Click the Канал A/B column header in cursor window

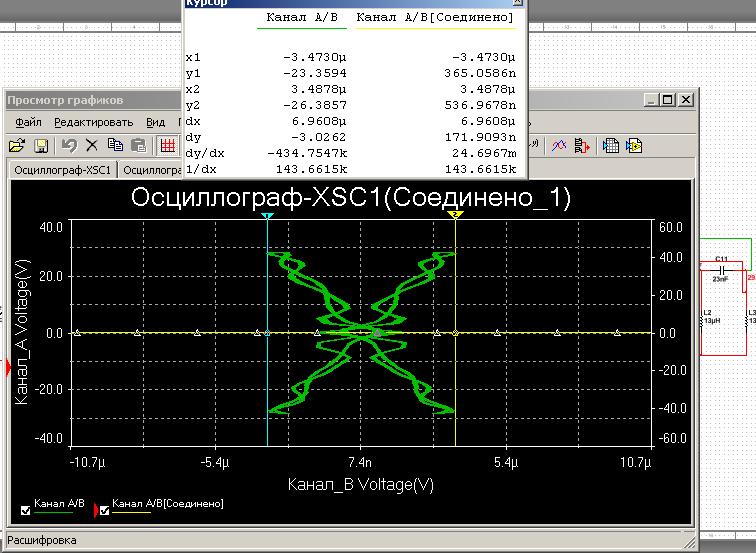302,17
